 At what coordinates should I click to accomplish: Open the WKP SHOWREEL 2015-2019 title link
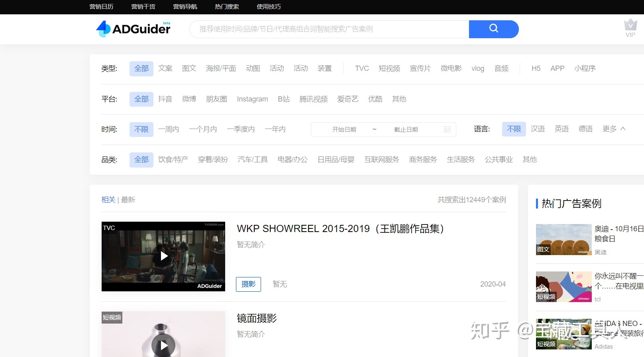point(340,229)
